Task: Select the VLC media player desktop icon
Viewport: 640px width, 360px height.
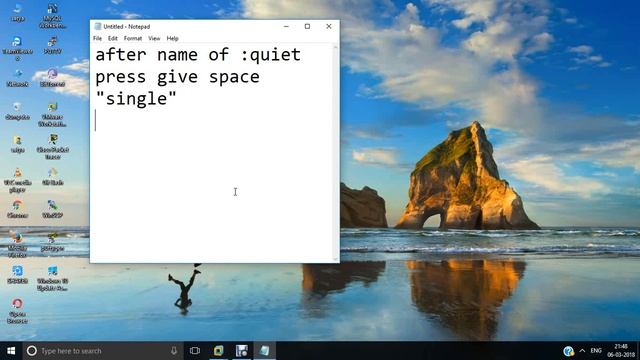Action: 17,180
